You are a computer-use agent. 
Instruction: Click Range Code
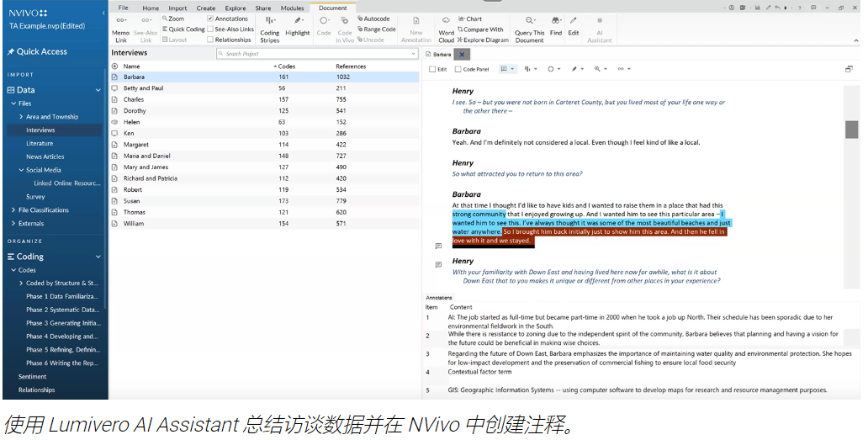point(377,29)
